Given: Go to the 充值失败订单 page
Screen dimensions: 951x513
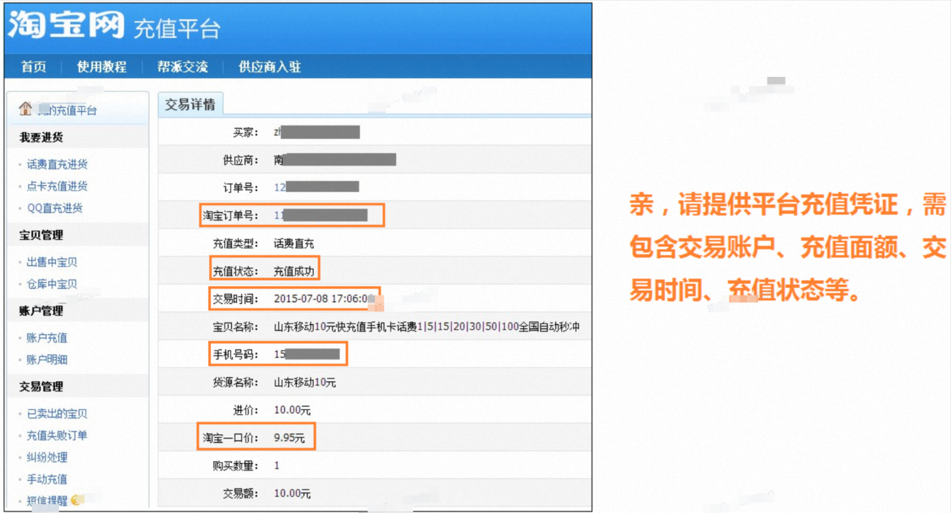Looking at the screenshot, I should point(56,435).
